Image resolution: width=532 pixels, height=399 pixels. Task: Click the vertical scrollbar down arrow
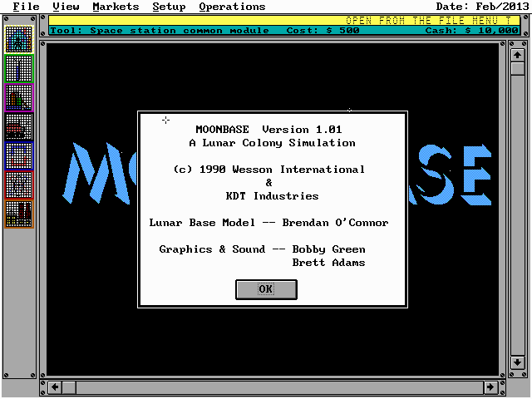point(517,362)
